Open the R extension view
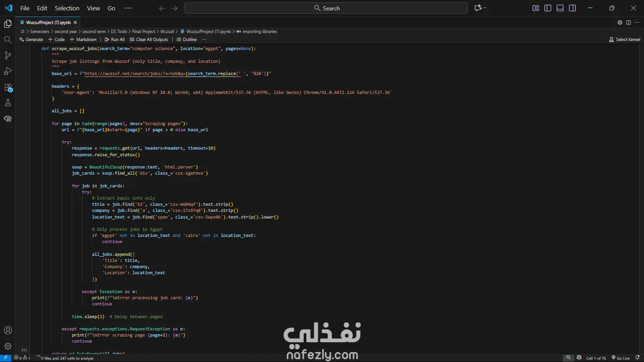The image size is (644, 362). coord(8,118)
